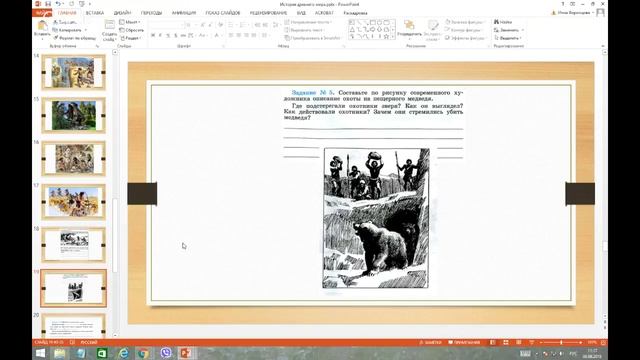Image resolution: width=640 pixels, height=360 pixels.
Task: Select slide 18 thumbnail
Action: (73, 245)
